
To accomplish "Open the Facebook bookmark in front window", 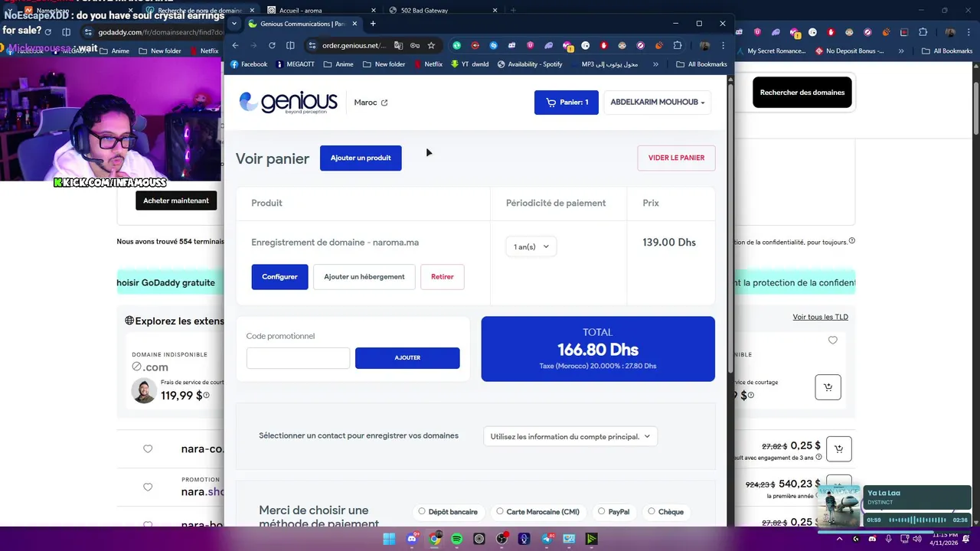I will 249,64.
